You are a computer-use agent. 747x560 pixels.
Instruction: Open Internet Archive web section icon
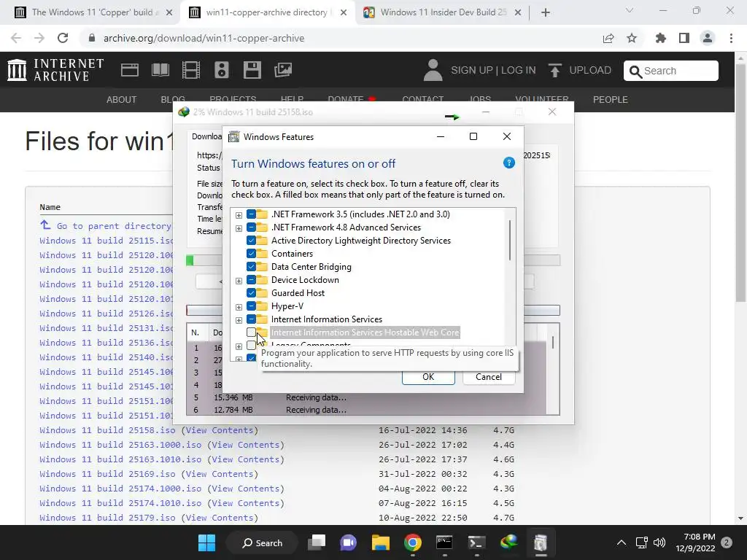130,70
